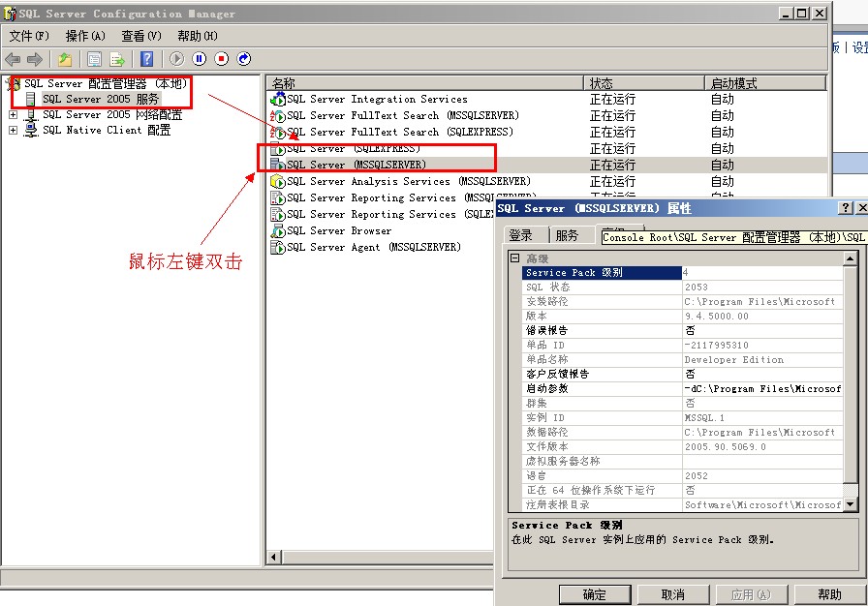Click the SQL Server (MSSQLSERVER) service icon
868x606 pixels.
coord(277,165)
